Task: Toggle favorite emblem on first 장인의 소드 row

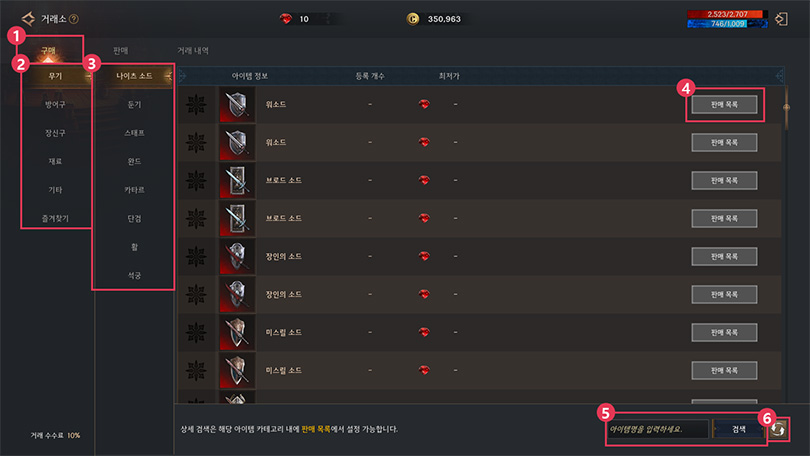Action: [x=196, y=256]
